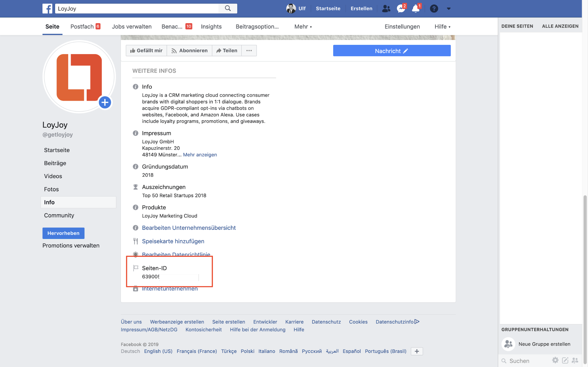Open chat settings gear icon
This screenshot has height=367, width=588.
point(555,360)
